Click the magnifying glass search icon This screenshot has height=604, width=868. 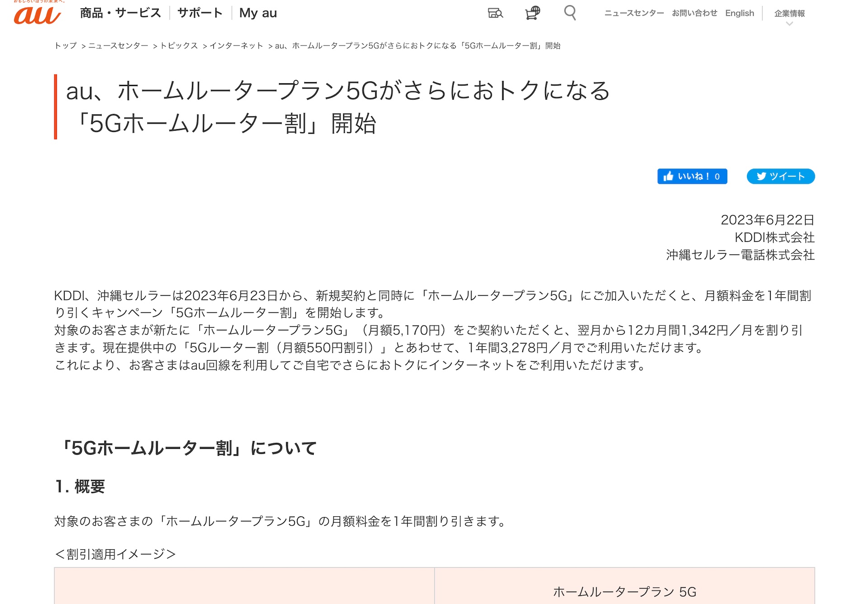tap(570, 13)
